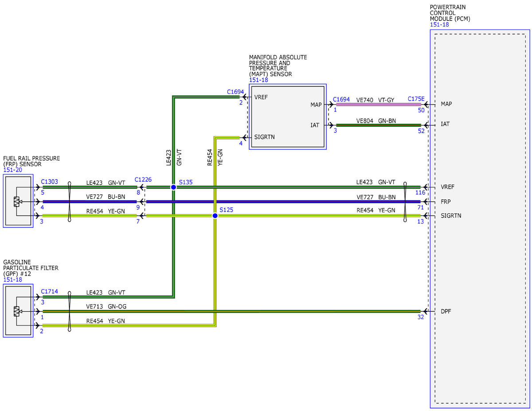Select connector label C1714 at the GPF sensor
The height and width of the screenshot is (411, 532).
coord(49,291)
